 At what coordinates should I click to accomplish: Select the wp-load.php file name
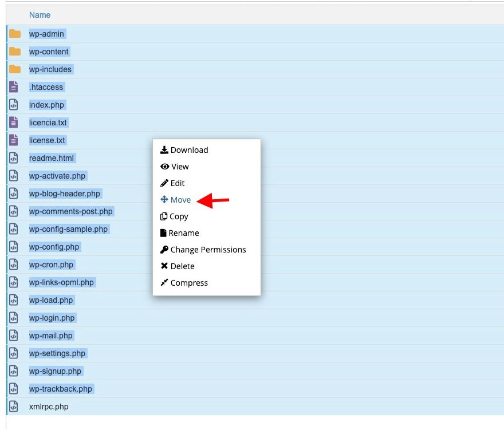click(51, 300)
